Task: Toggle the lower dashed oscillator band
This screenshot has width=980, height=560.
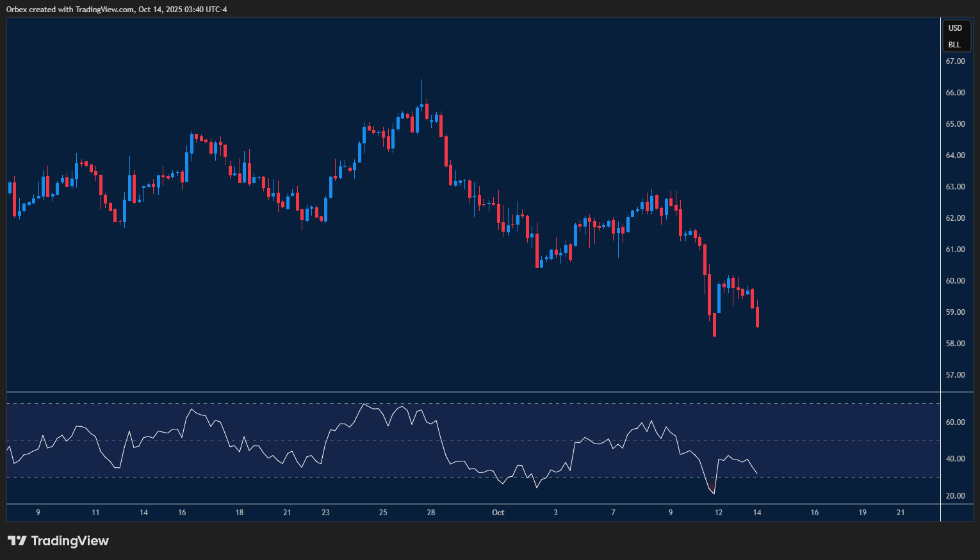Action: coord(448,477)
